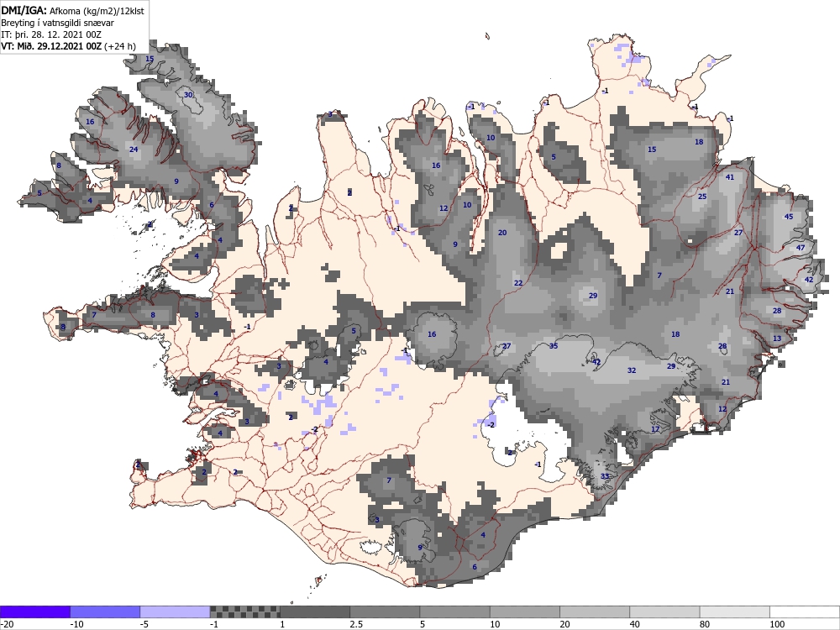Select the medium purple -10 to -5 legend swatch
Image resolution: width=840 pixels, height=630 pixels.
click(105, 612)
